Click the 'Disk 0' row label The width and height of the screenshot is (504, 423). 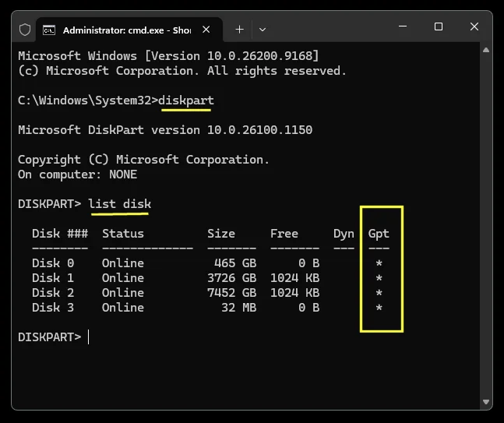point(53,263)
